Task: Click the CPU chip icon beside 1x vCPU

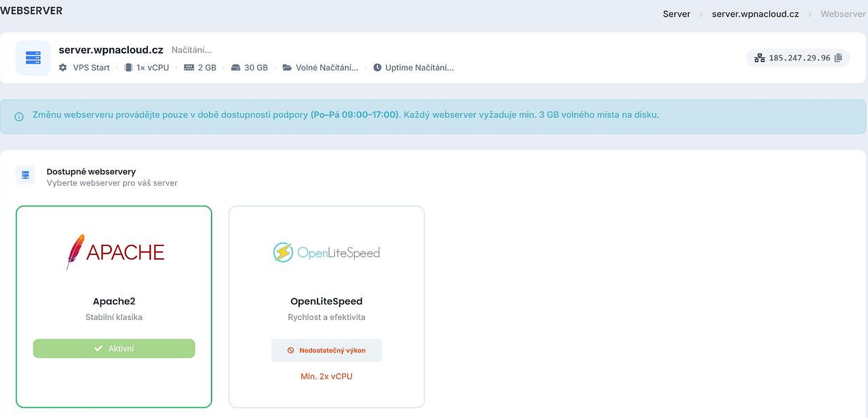Action: (128, 67)
